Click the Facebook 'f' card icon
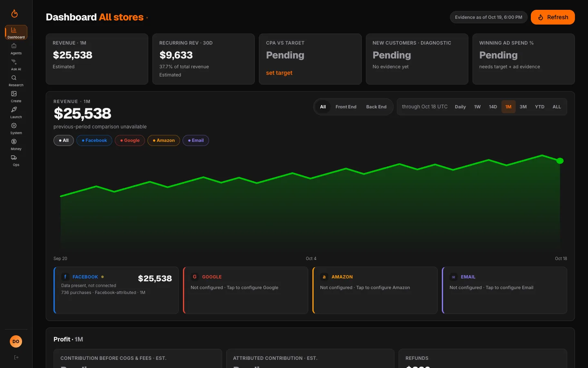The image size is (588, 368). 65,277
